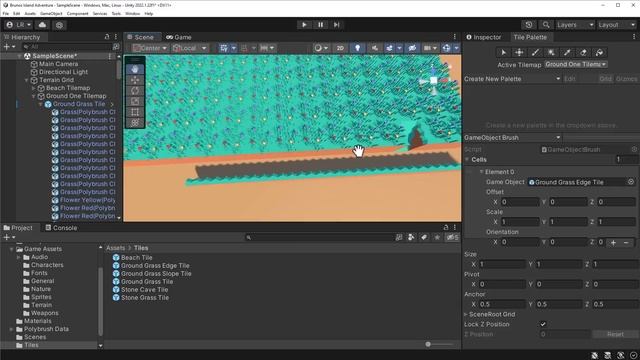
Task: Toggle the Hierarchy panel lock
Action: [107, 37]
